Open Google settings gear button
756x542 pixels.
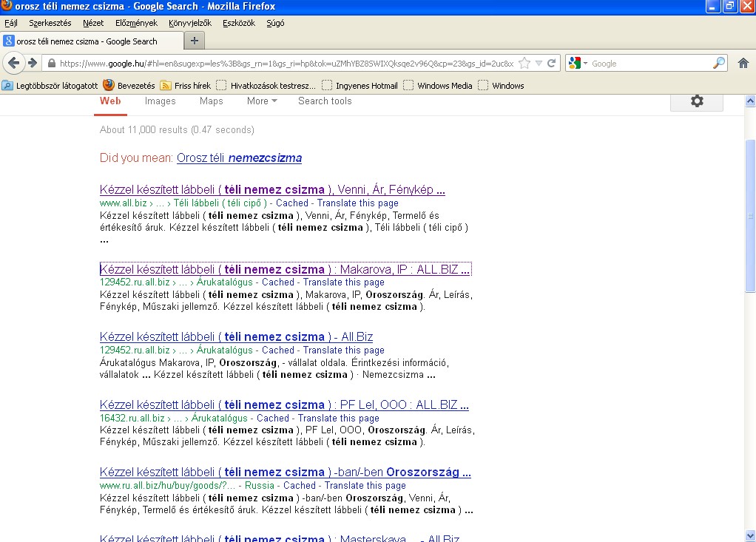[697, 101]
